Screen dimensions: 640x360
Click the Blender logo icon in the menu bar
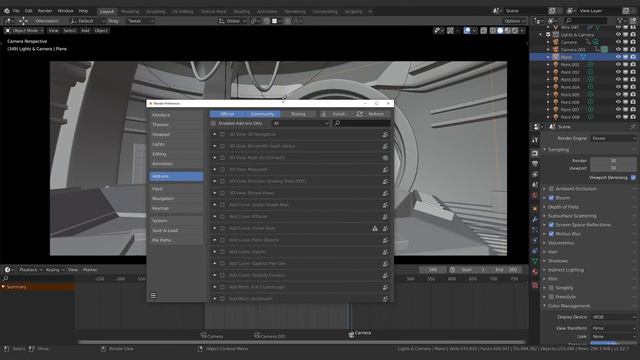(7, 11)
